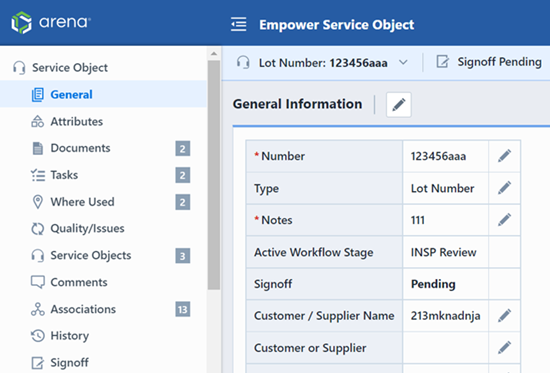550x373 pixels.
Task: Click the Tasks checklist icon
Action: 38,175
